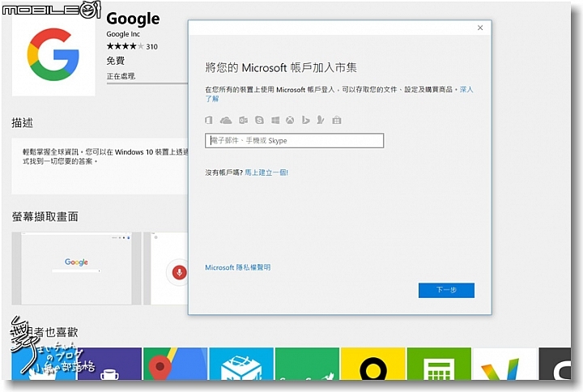Click the Xbox icon in the dialog
Image resolution: width=583 pixels, height=392 pixels.
coord(290,120)
